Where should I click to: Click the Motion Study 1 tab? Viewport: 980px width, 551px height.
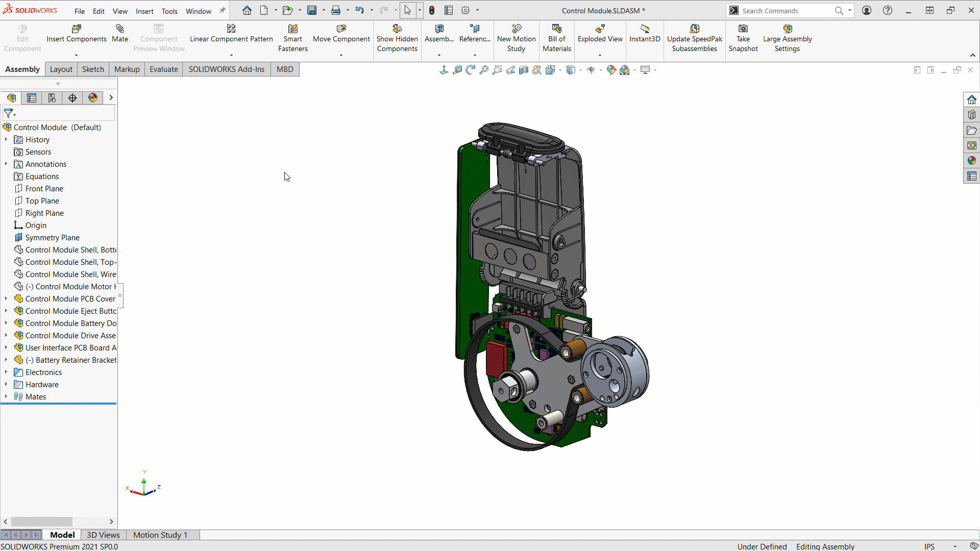(x=160, y=534)
